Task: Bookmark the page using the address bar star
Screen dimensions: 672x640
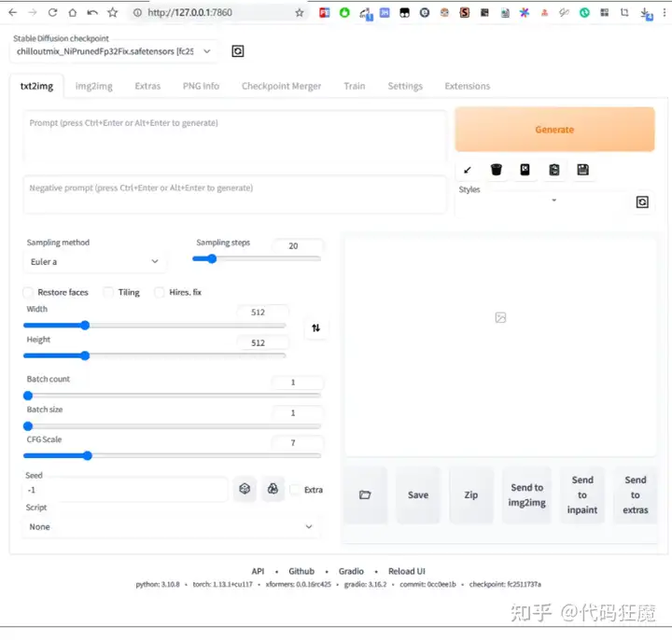Action: click(300, 13)
